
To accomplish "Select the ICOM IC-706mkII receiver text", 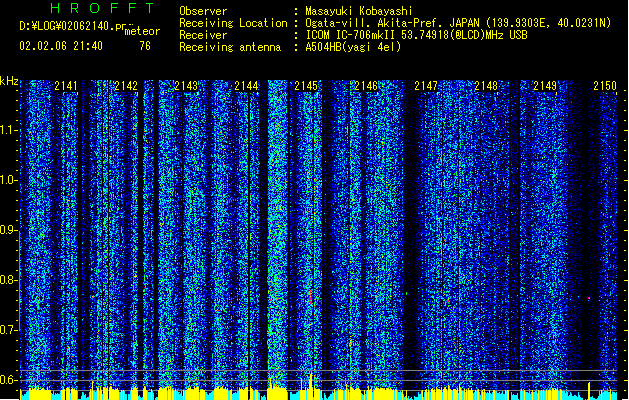I will [x=416, y=35].
